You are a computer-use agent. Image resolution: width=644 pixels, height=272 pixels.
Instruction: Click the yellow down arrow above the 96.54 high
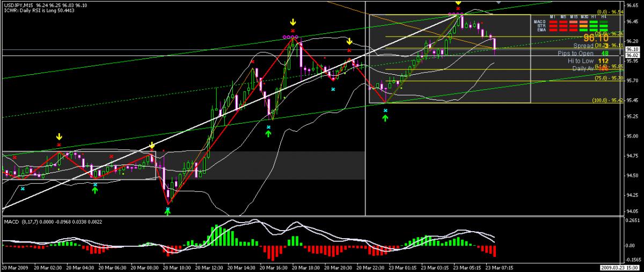click(x=458, y=3)
